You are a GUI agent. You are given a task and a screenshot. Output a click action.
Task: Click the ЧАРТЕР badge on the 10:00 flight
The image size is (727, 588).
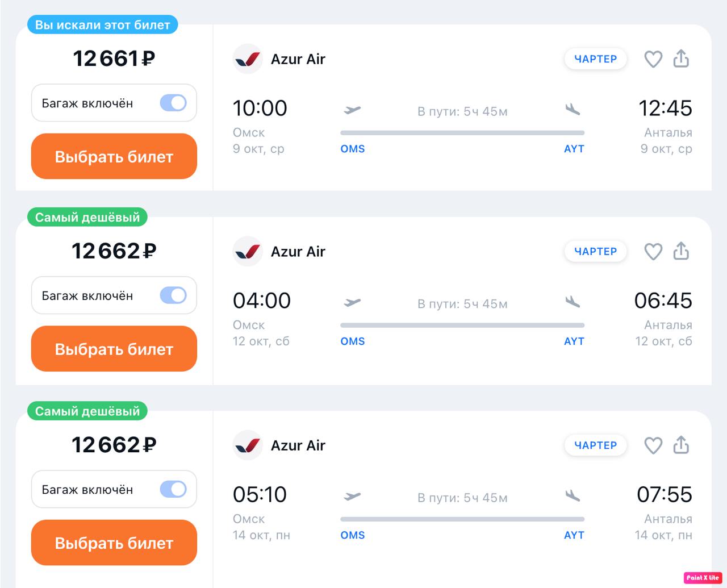coord(595,59)
